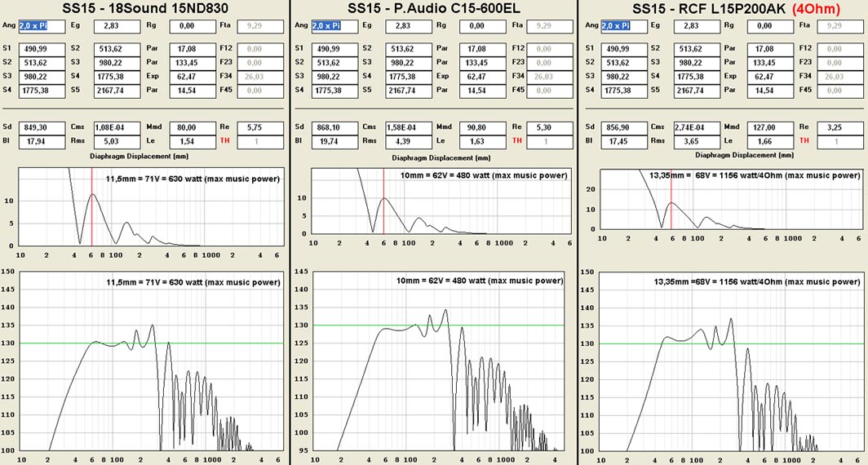Click the Rms 3,65 field
The image size is (868, 465).
click(x=697, y=142)
